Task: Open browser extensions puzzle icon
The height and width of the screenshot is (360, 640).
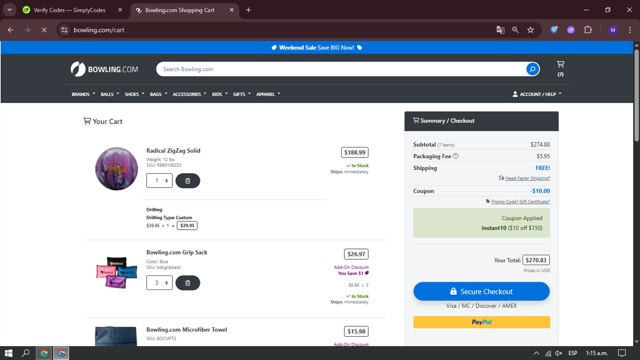Action: point(588,30)
